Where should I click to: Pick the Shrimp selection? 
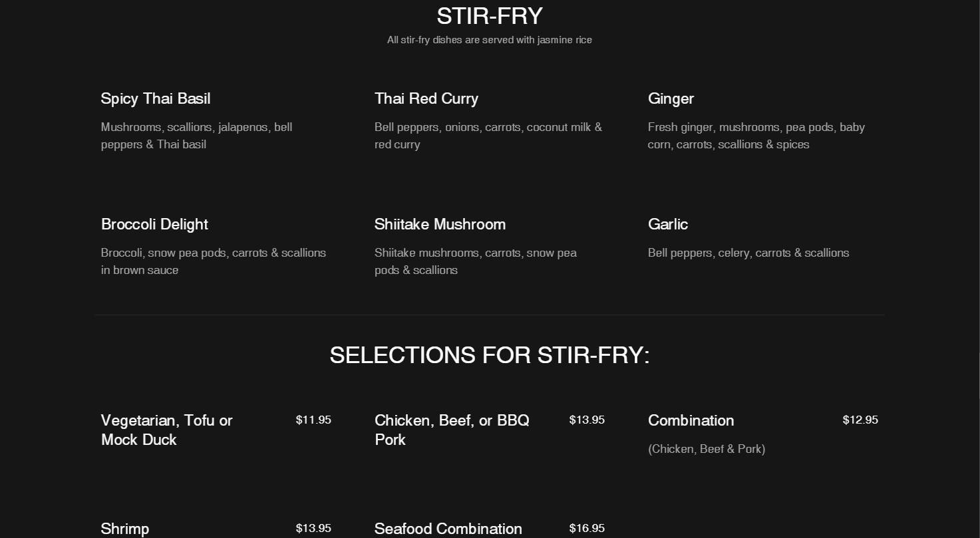point(125,529)
